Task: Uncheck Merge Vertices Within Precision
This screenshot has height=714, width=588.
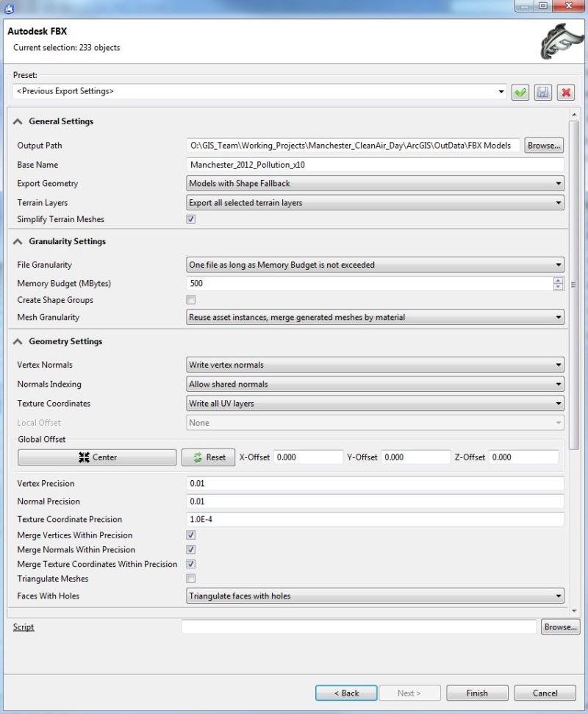Action: tap(190, 535)
